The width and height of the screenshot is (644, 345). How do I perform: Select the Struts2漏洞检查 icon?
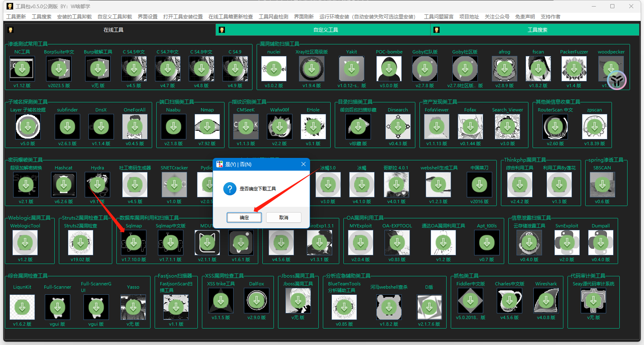81,243
